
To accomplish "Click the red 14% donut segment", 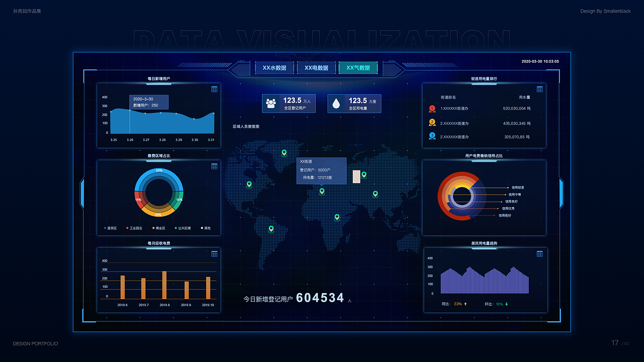I will [x=139, y=200].
